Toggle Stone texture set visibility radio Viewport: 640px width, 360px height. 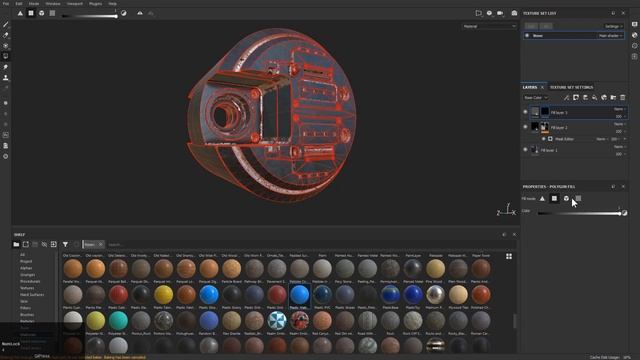click(527, 36)
